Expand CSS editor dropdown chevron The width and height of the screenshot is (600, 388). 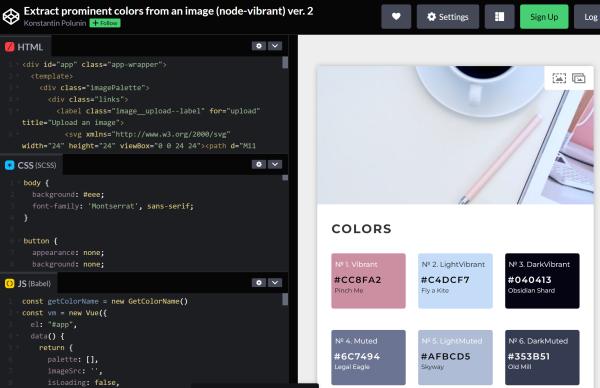tap(275, 164)
